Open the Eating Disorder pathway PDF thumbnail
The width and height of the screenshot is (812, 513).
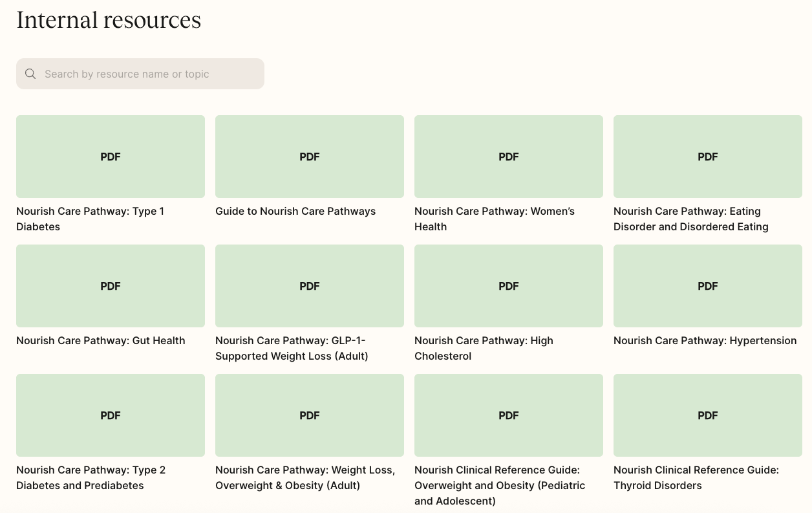tap(708, 157)
